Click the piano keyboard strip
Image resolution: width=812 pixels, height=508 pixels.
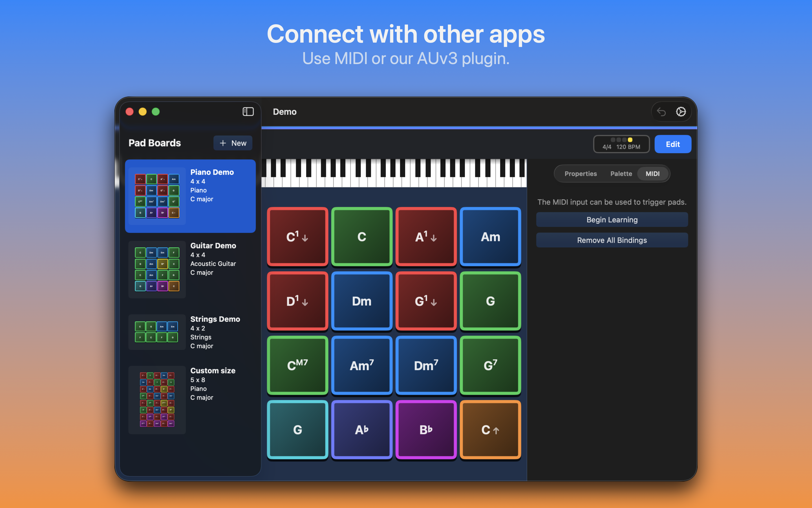click(x=394, y=173)
